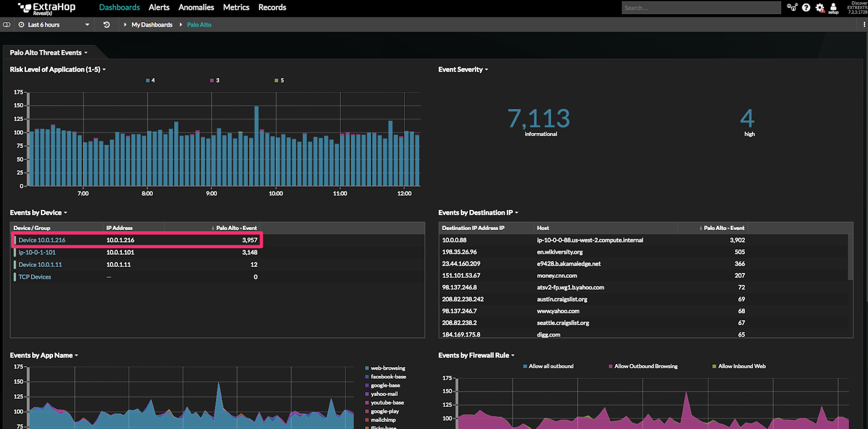868x429 pixels.
Task: Click the time interval history undo icon
Action: click(106, 24)
